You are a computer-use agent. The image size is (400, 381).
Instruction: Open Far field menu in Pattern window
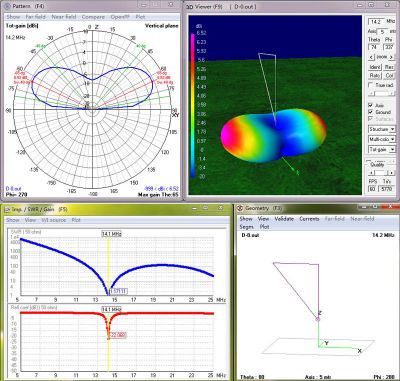pos(36,17)
